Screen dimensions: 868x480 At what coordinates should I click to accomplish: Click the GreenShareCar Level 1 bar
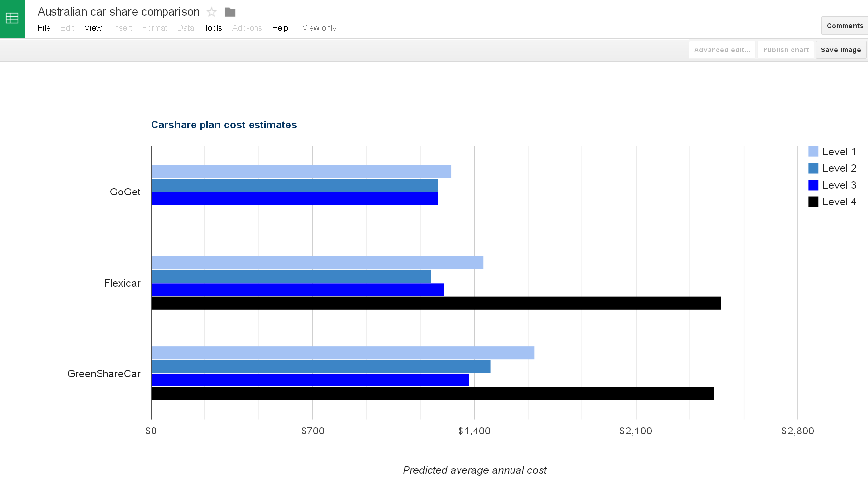(x=343, y=353)
